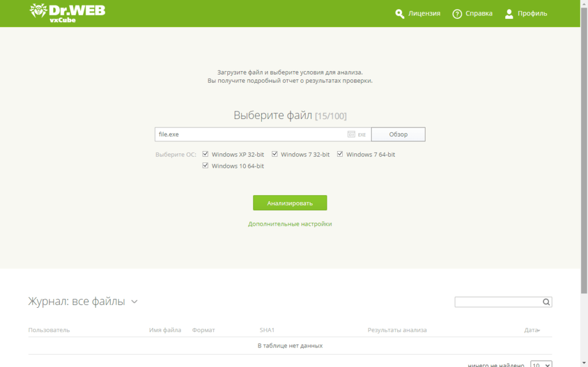This screenshot has width=588, height=367.
Task: Click the key icon beside Лицензия
Action: coord(400,14)
